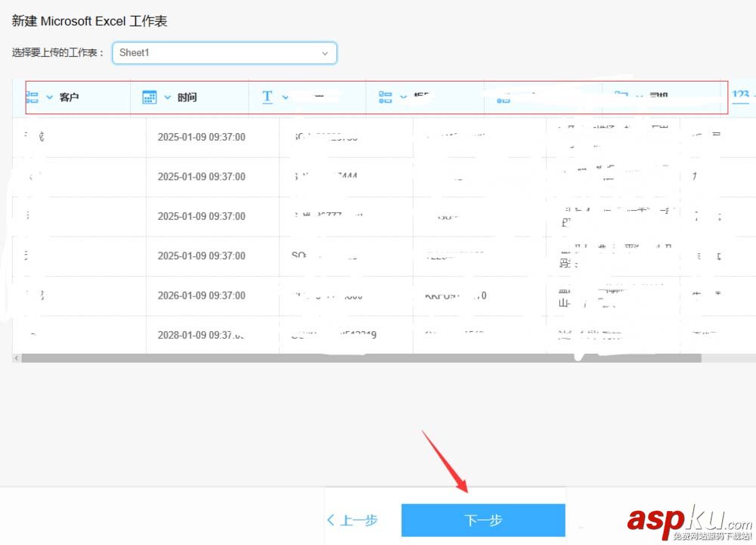This screenshot has width=756, height=545.
Task: Click the "T" text-type icon in third column header
Action: click(266, 97)
